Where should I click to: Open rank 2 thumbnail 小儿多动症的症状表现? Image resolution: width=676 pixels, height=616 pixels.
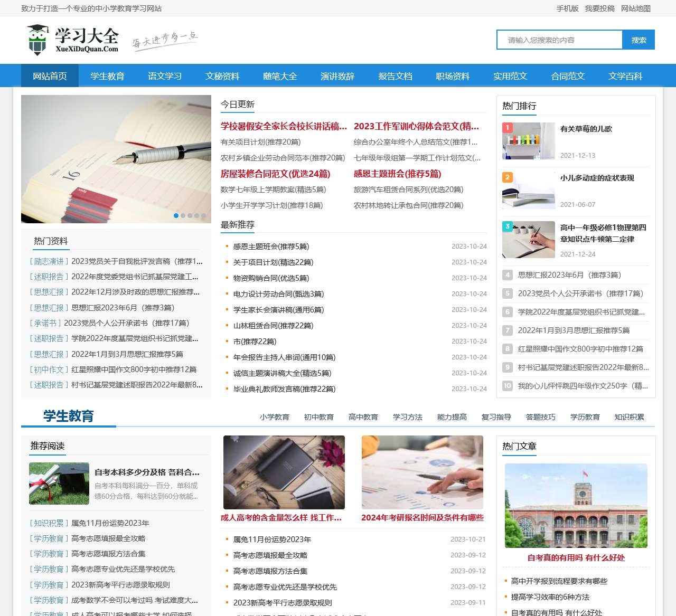point(529,190)
